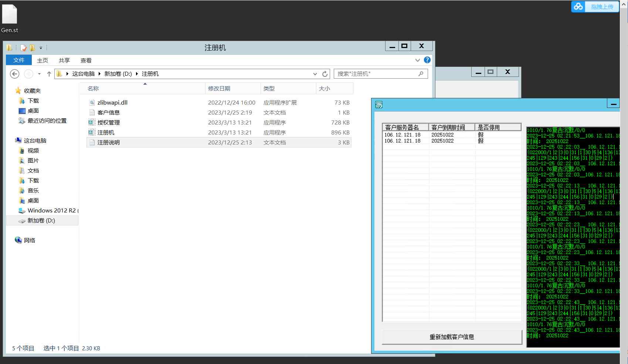The image size is (628, 364).
Task: Run the 注册机 executable
Action: (x=106, y=132)
